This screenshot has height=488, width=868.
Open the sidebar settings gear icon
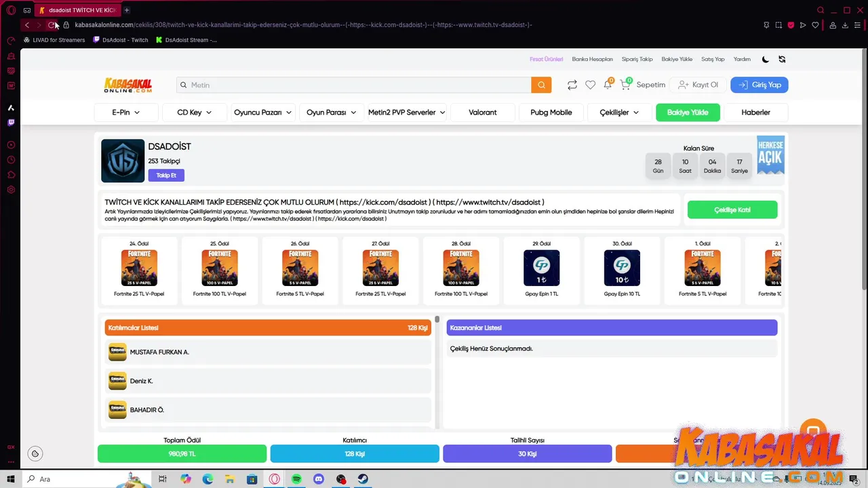[11, 190]
